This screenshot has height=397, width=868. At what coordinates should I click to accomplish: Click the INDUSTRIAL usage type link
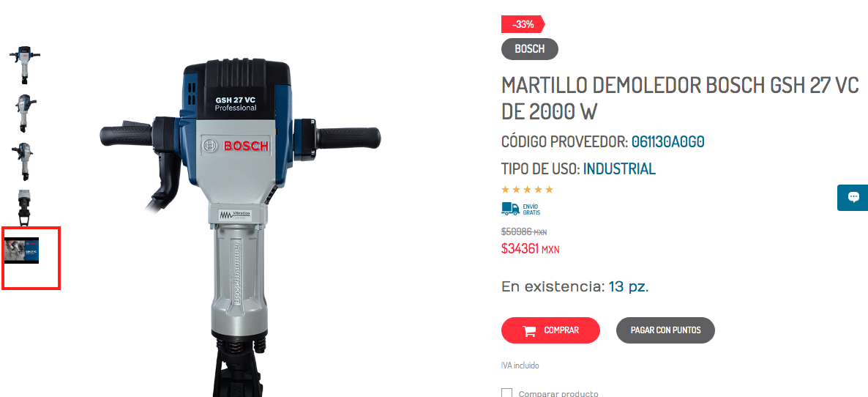click(619, 169)
